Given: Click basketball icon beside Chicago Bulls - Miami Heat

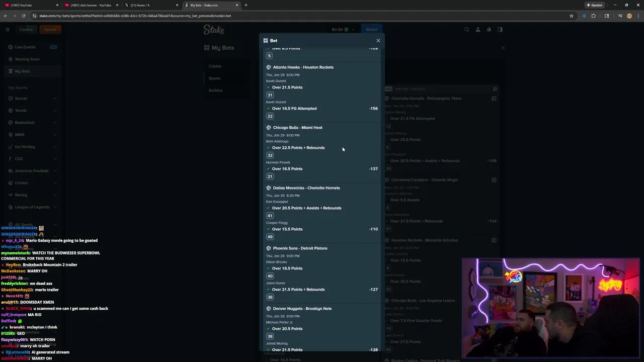Looking at the screenshot, I should [269, 128].
